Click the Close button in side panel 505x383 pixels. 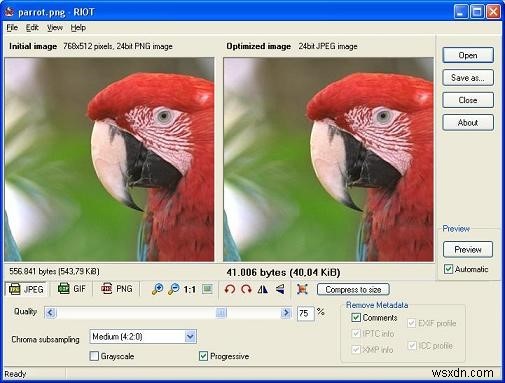468,100
